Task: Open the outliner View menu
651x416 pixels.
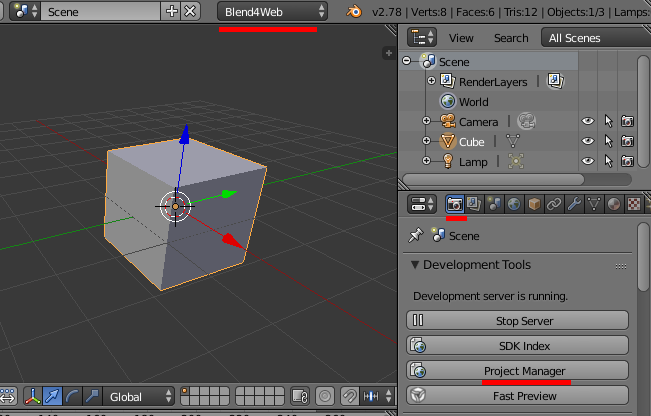Action: coord(461,38)
